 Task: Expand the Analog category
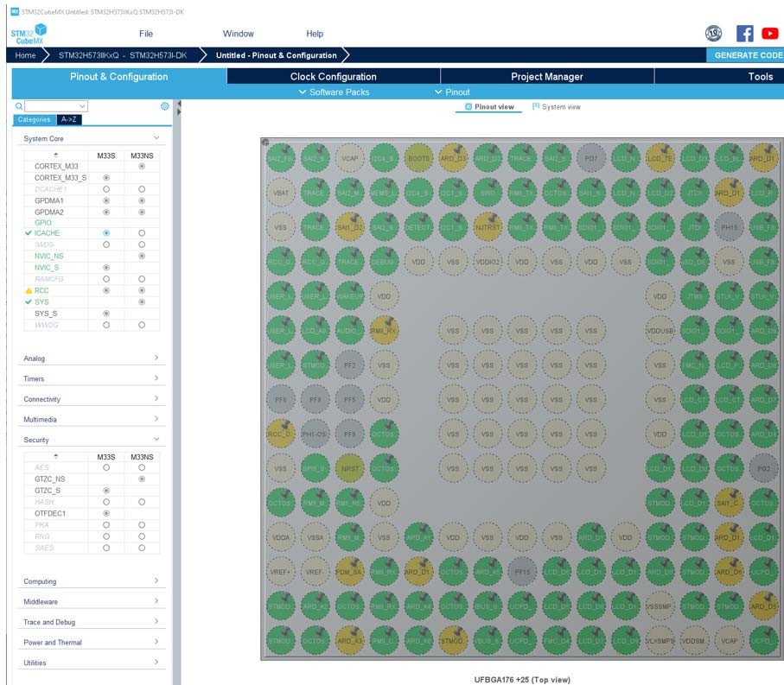click(x=92, y=358)
